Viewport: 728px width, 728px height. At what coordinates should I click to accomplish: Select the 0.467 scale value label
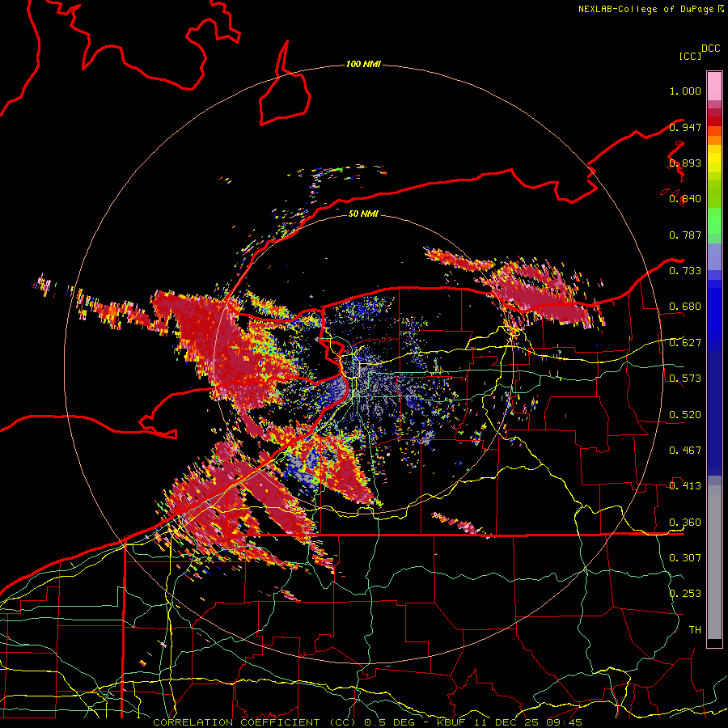pos(685,451)
